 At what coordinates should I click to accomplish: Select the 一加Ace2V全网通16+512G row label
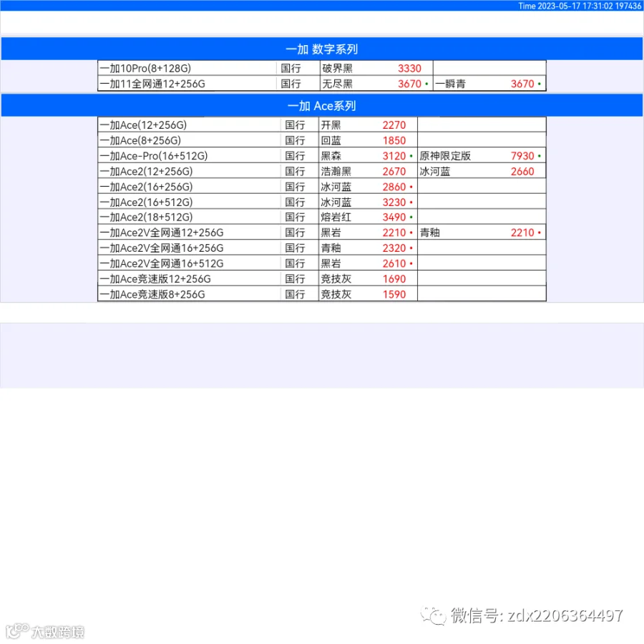(162, 263)
